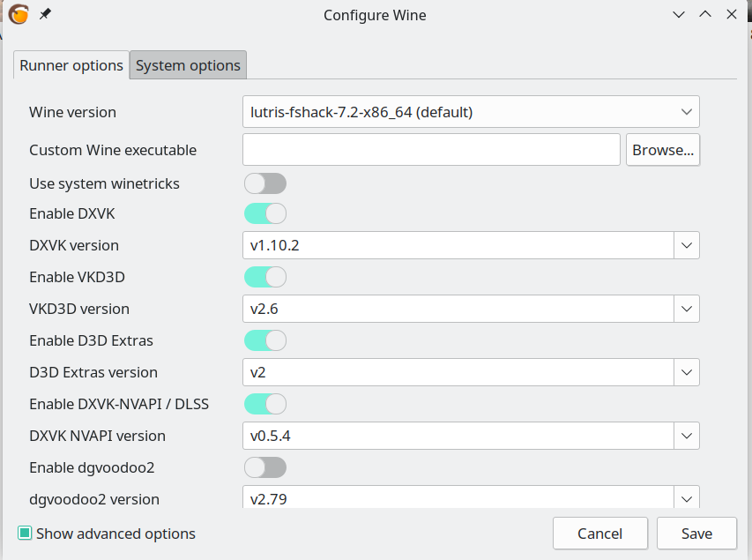This screenshot has width=752, height=560.
Task: Expand DXVK NVAPI version dropdown arrow
Action: [687, 436]
